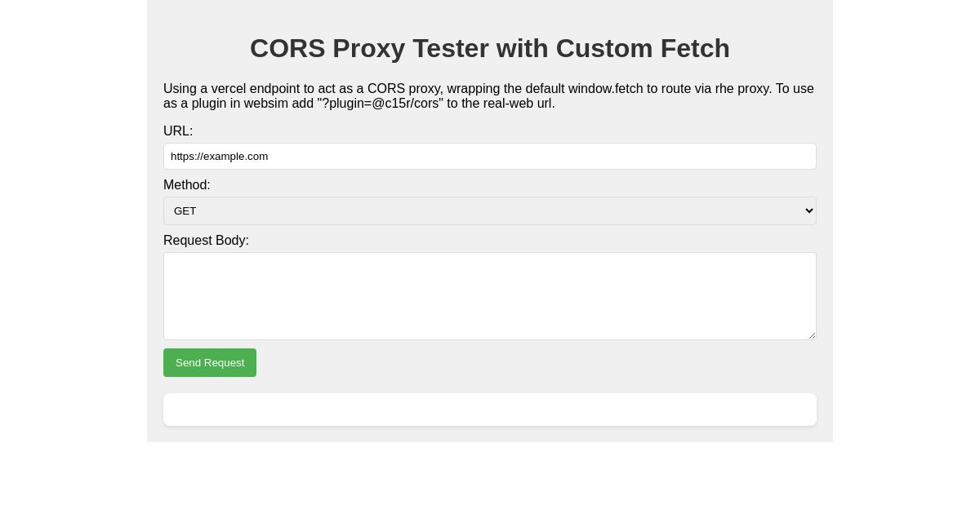Click the Method label

click(187, 185)
